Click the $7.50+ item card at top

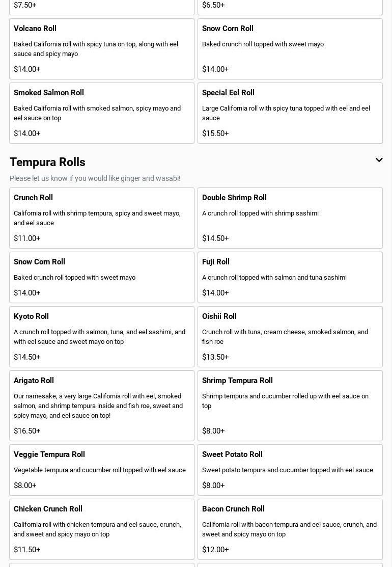pyautogui.click(x=102, y=6)
